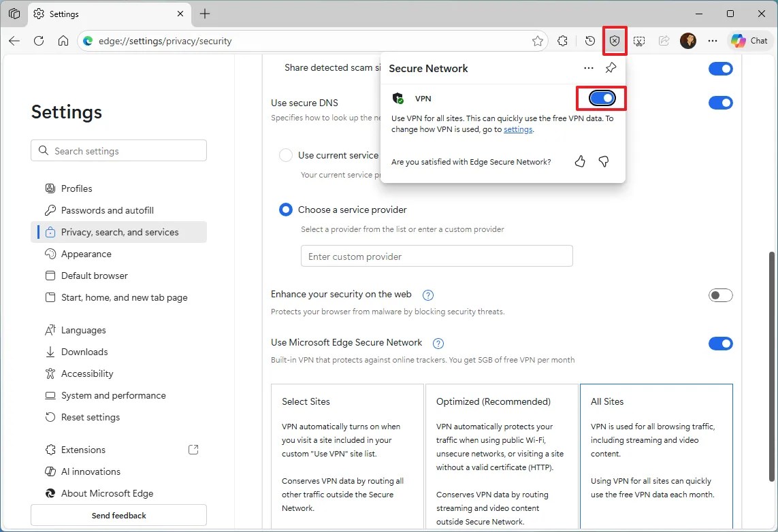
Task: Switch to Appearance settings section
Action: [86, 254]
